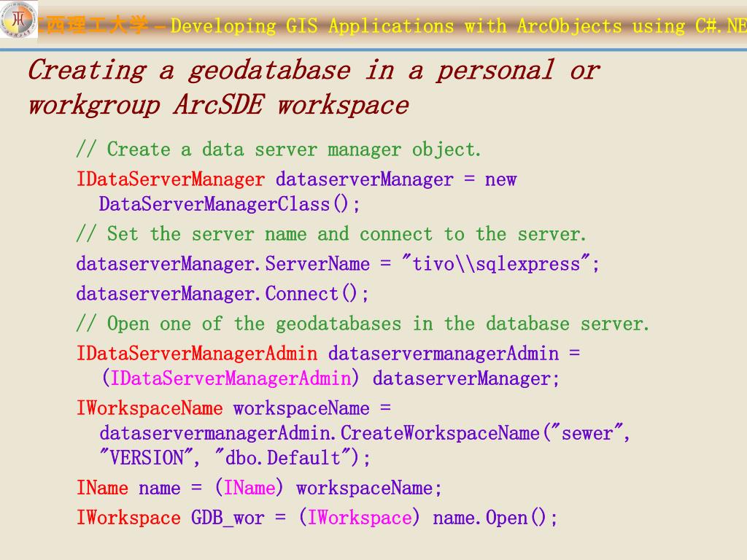Click '"VERSION", "dbo.Default");' line
Image resolution: width=747 pixels, height=560 pixels.
tap(234, 458)
